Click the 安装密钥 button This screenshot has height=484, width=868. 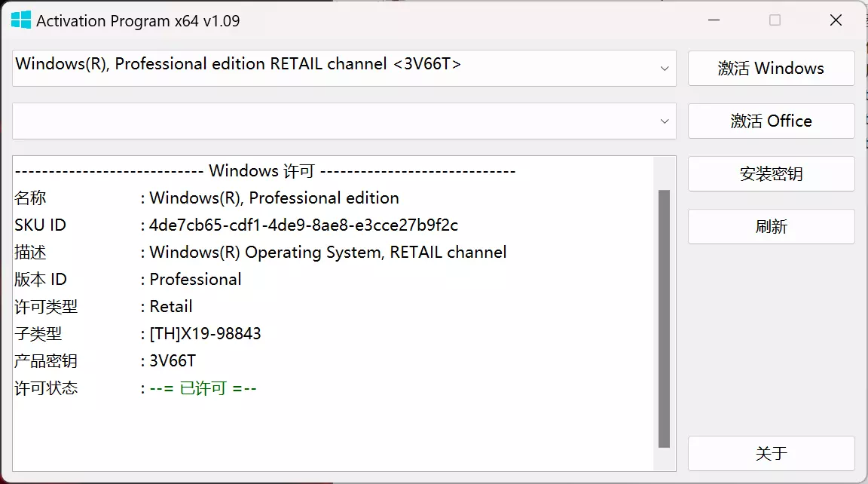pyautogui.click(x=771, y=174)
